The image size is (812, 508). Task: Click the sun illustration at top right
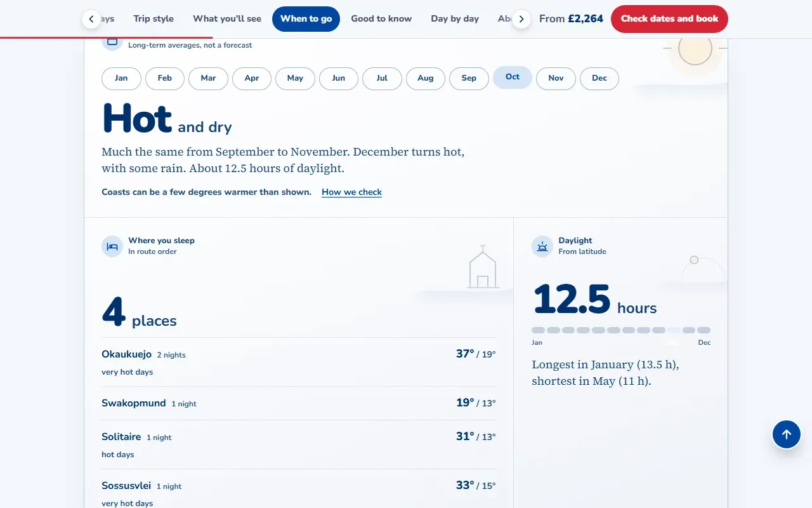click(695, 49)
